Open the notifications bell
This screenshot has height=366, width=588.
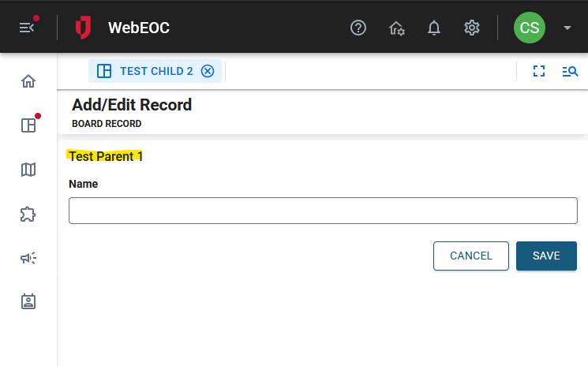pos(434,28)
